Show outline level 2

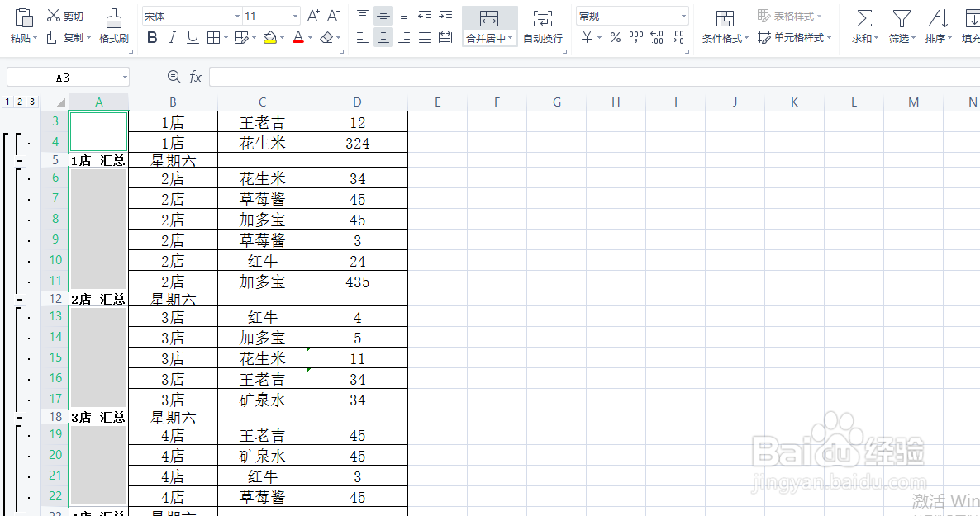[x=20, y=102]
